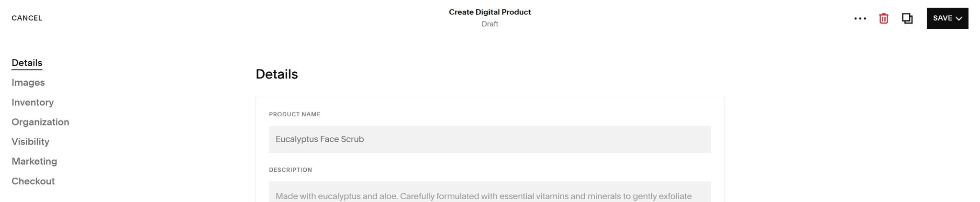Expand the Save button dropdown arrow
This screenshot has width=980, height=202.
tap(958, 19)
